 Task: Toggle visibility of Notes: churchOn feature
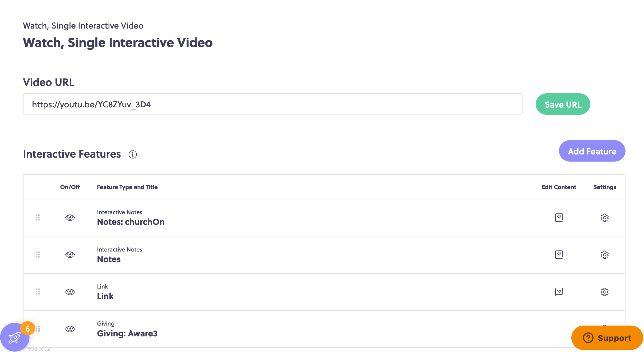pyautogui.click(x=70, y=217)
